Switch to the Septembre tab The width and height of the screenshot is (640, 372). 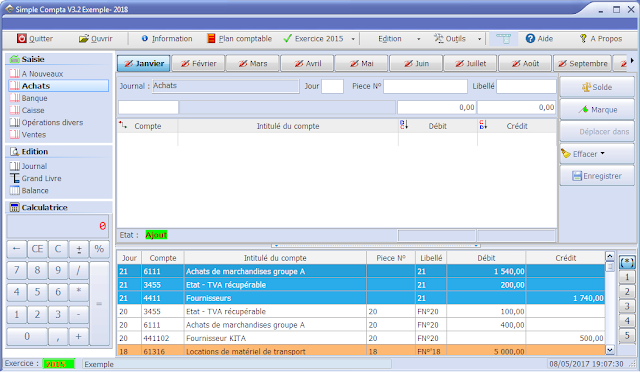pos(582,63)
